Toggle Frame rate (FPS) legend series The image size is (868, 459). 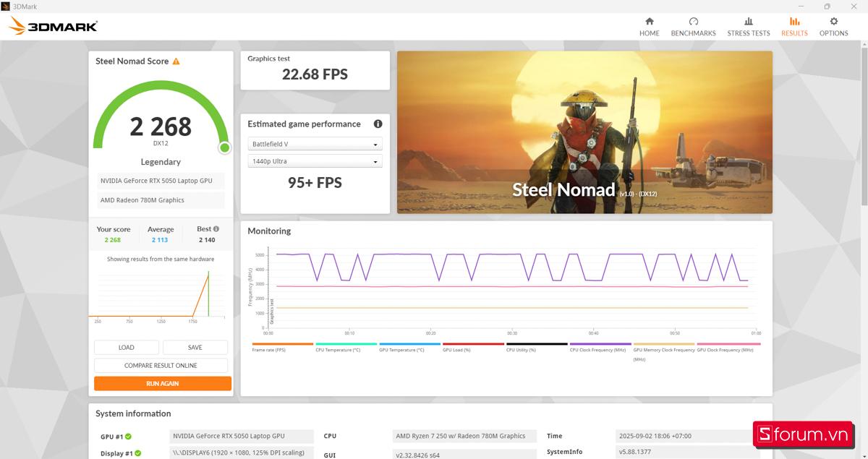(x=283, y=348)
